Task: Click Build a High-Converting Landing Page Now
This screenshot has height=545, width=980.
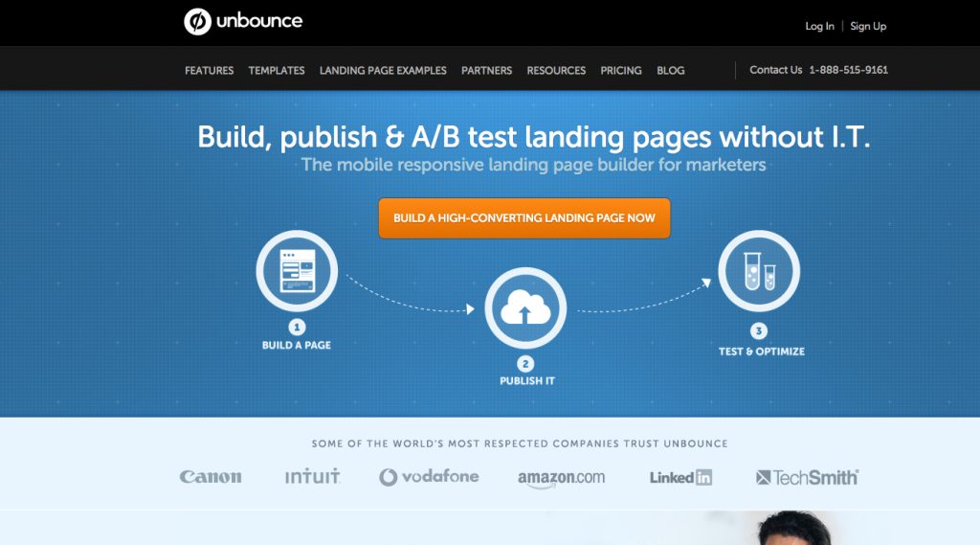Action: point(524,218)
